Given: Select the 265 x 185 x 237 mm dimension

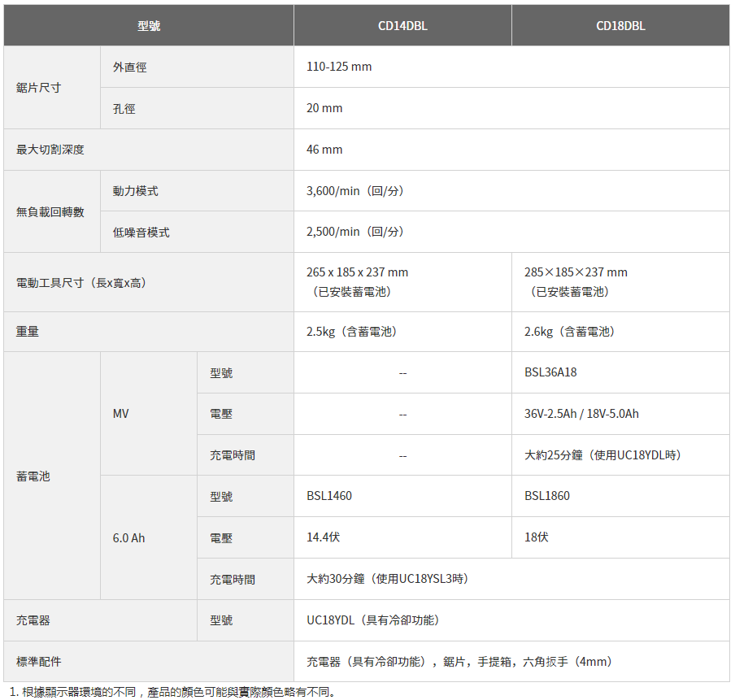Looking at the screenshot, I should pos(357,272).
